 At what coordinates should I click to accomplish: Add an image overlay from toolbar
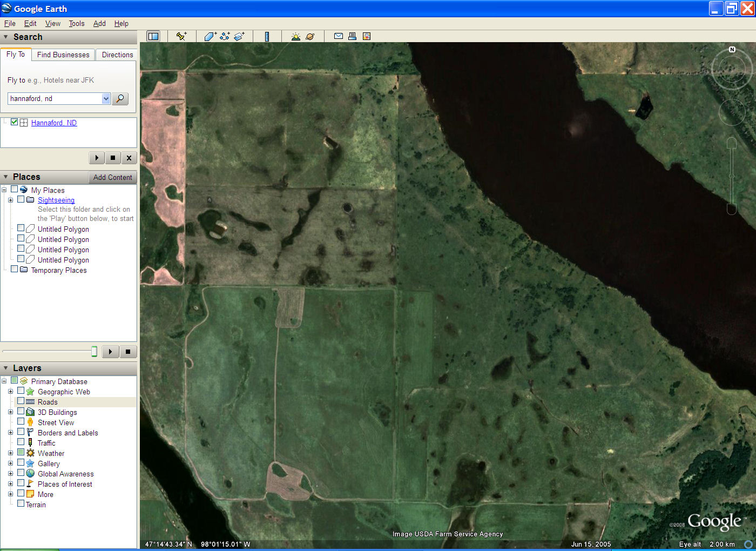pos(239,36)
